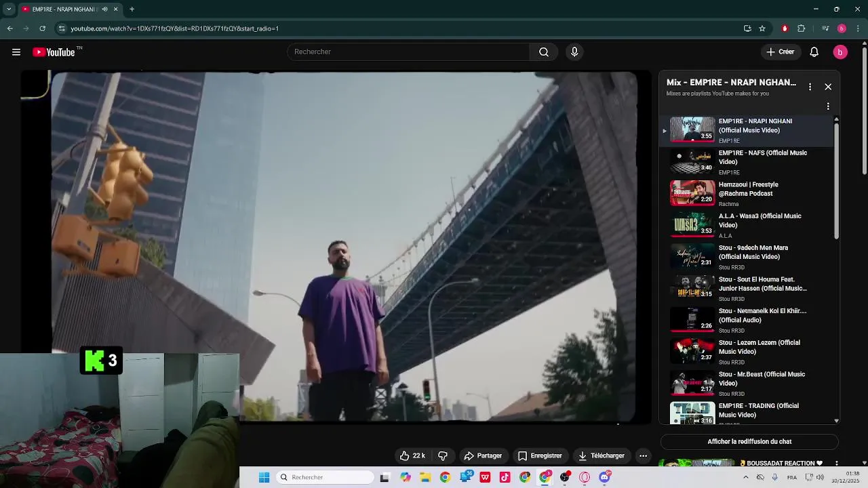
Task: Open Opera browser from taskbar
Action: click(585, 477)
